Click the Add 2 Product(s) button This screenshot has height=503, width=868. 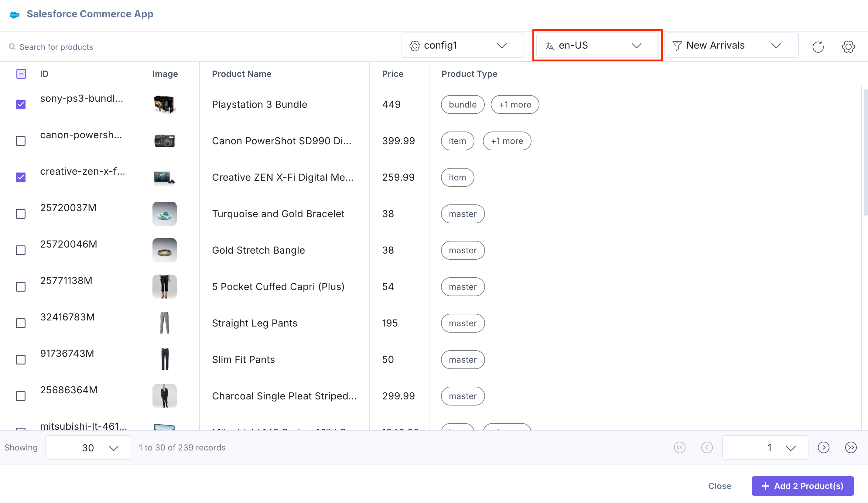(x=802, y=486)
